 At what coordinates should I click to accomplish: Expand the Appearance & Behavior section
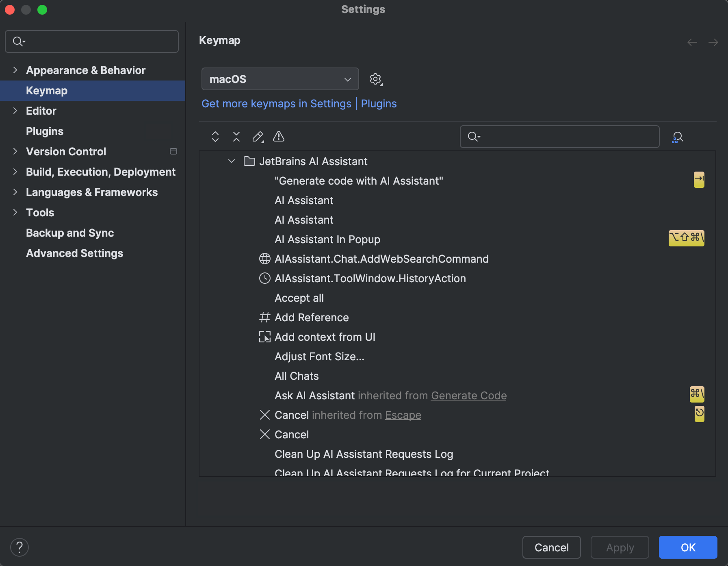15,70
